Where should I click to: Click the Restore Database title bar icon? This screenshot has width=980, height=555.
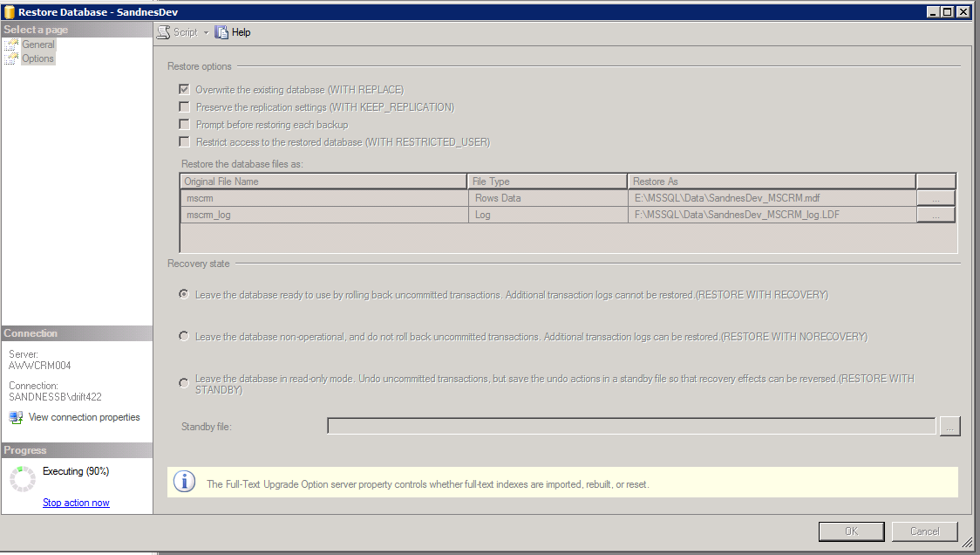tap(9, 11)
